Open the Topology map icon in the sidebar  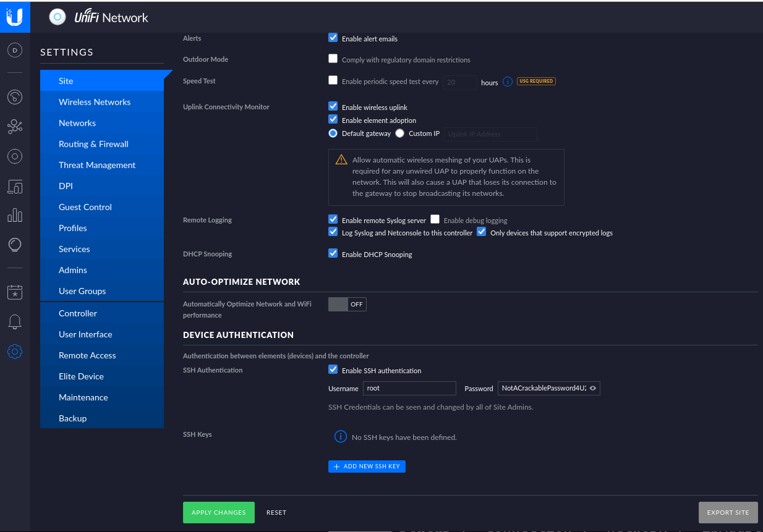15,127
